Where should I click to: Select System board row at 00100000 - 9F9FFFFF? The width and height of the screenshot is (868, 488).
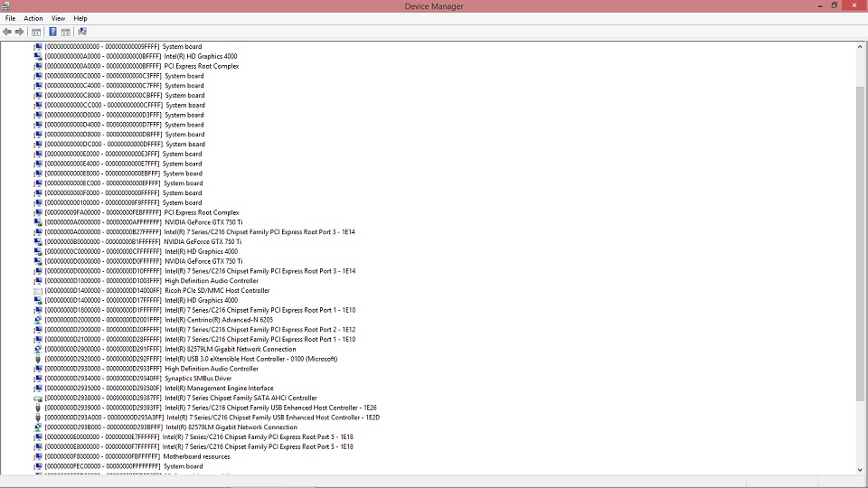[123, 203]
